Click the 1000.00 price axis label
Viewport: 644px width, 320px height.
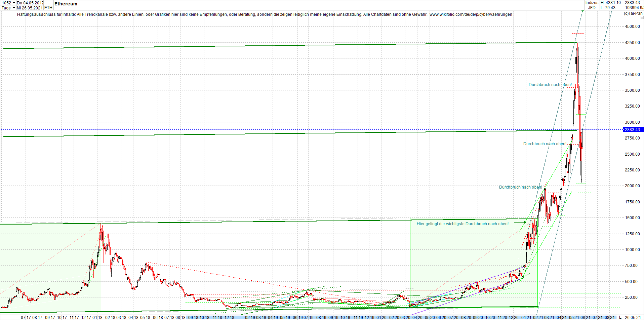[633, 250]
